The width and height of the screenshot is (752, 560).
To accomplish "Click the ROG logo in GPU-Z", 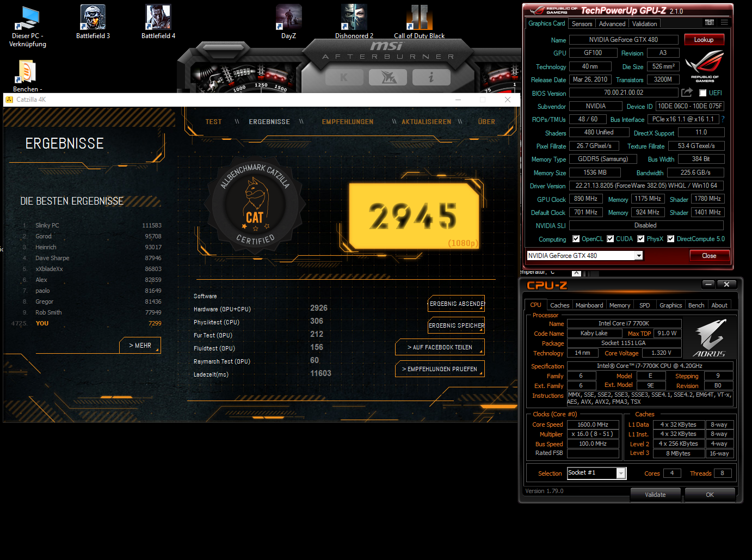I will (705, 66).
